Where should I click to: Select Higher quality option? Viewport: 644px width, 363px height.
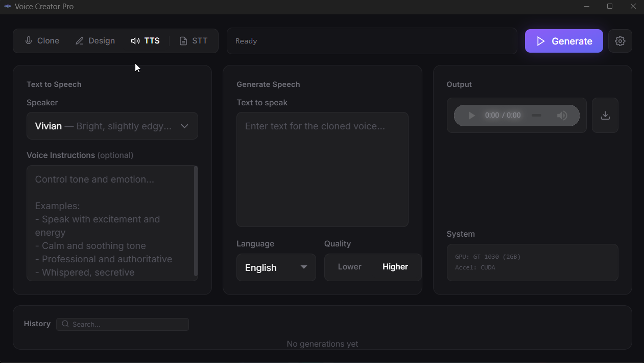(395, 267)
